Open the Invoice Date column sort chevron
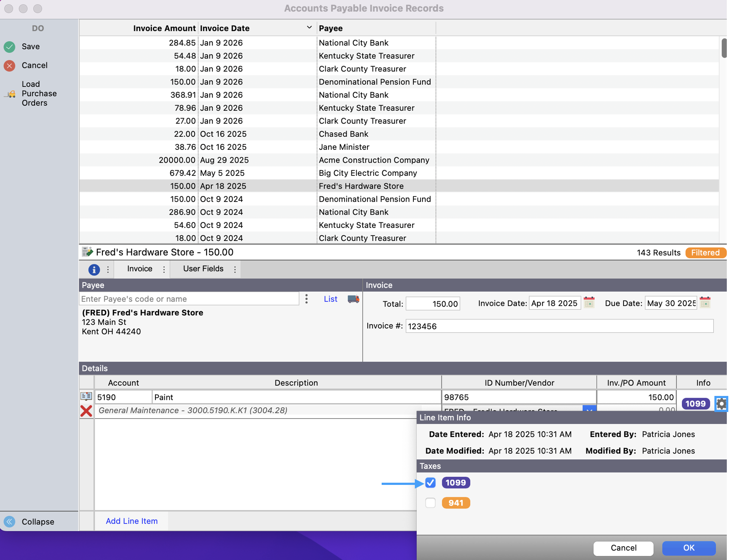 (x=309, y=28)
